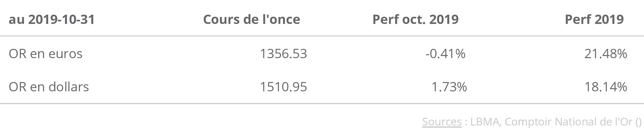Click the 'OR en dollars' row label

click(x=49, y=87)
